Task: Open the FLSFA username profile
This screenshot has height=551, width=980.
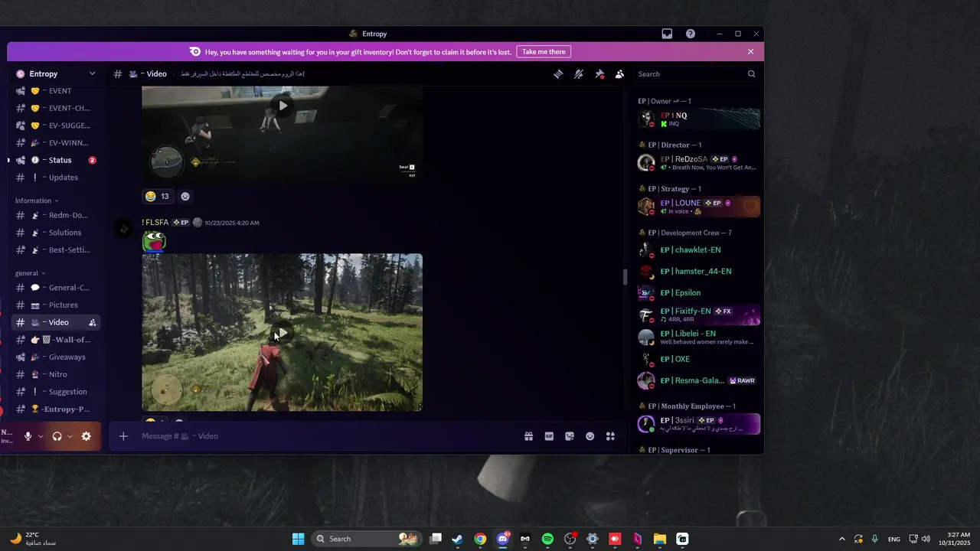Action: (155, 223)
